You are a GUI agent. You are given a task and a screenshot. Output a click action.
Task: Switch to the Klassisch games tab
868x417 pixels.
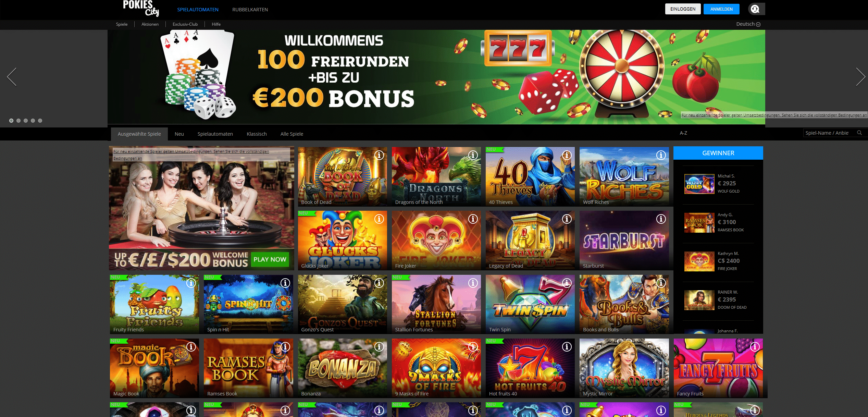257,134
